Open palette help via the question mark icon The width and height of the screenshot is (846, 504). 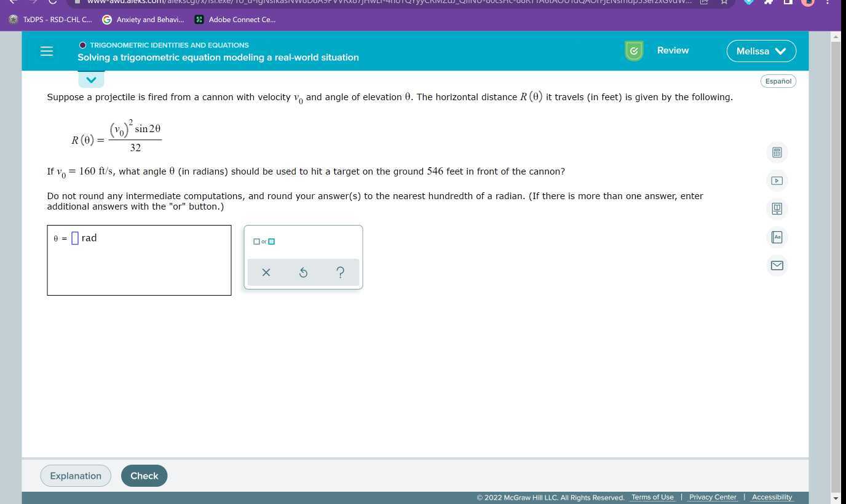click(339, 272)
